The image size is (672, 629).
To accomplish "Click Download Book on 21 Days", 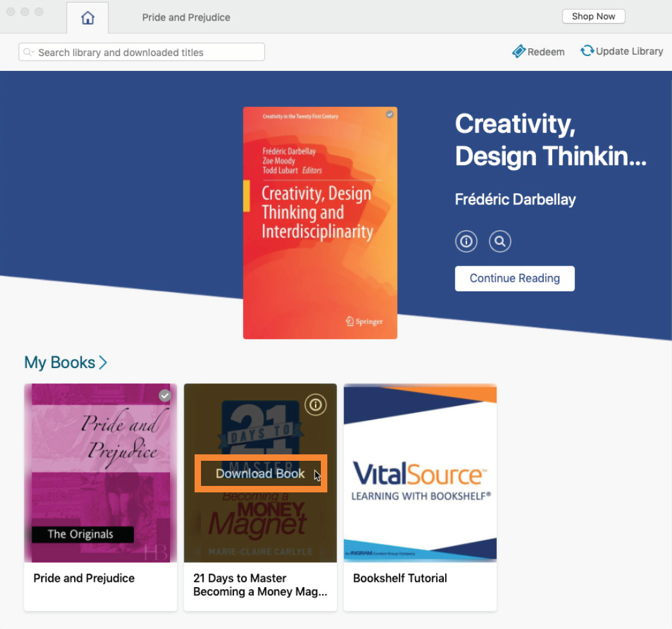I will pyautogui.click(x=260, y=473).
